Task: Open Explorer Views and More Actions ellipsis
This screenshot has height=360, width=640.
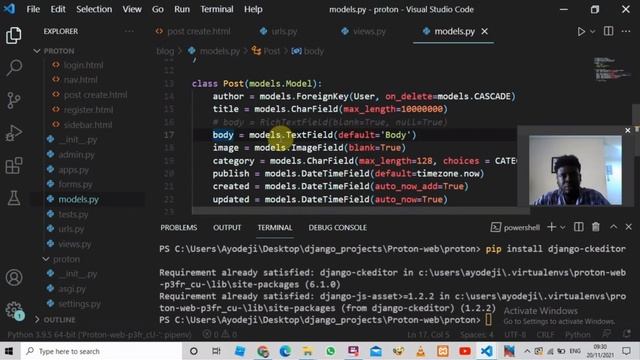Action: [129, 31]
